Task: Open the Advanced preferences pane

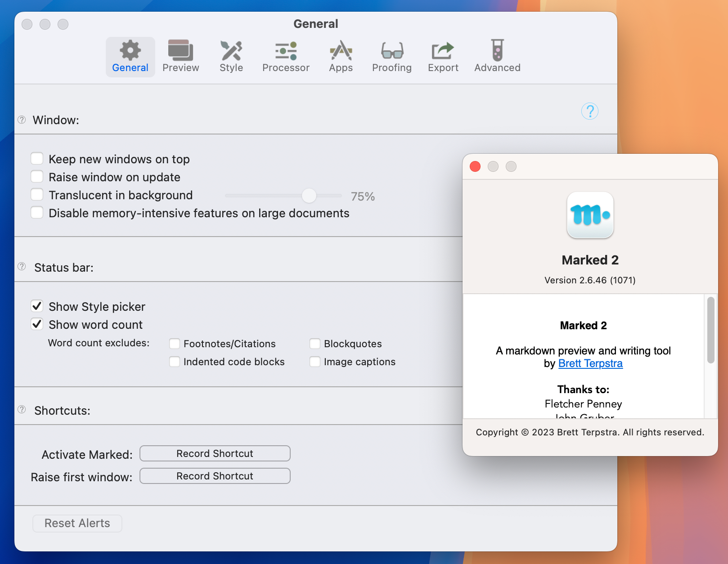Action: coord(497,57)
